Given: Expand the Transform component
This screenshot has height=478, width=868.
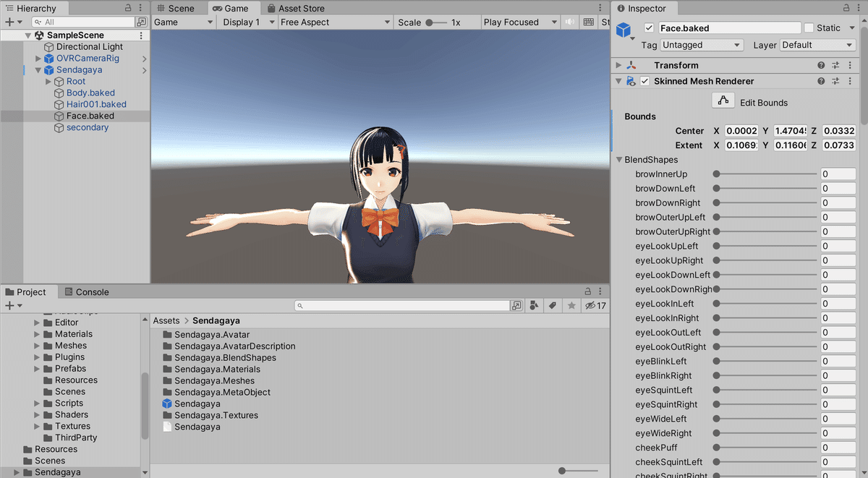Looking at the screenshot, I should 618,65.
